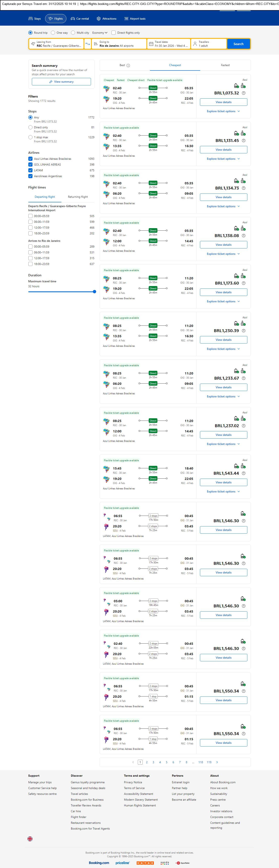Click the maximum travel time slider handle
Viewport: 279px width, 868px height.
(95, 292)
